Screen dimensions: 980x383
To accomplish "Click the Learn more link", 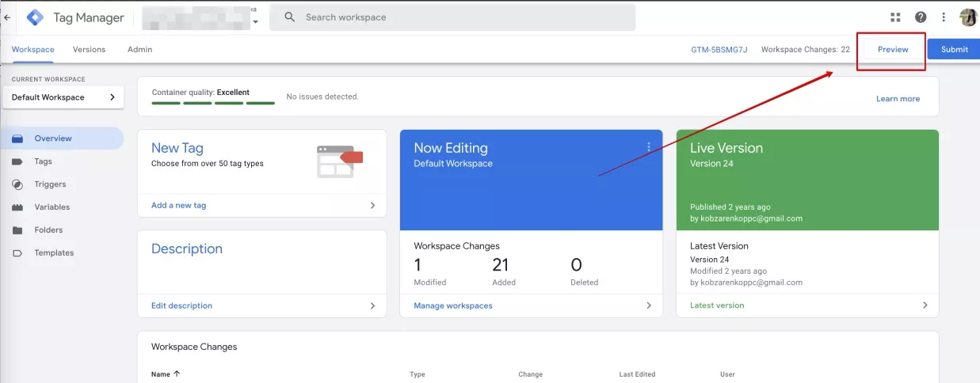I will coord(898,99).
